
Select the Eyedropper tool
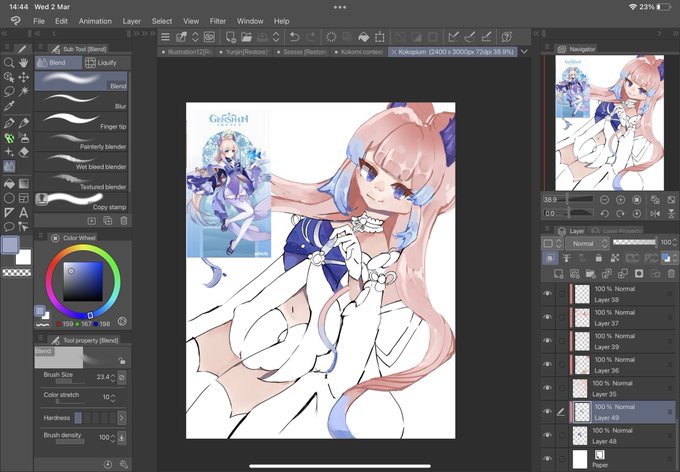click(9, 106)
